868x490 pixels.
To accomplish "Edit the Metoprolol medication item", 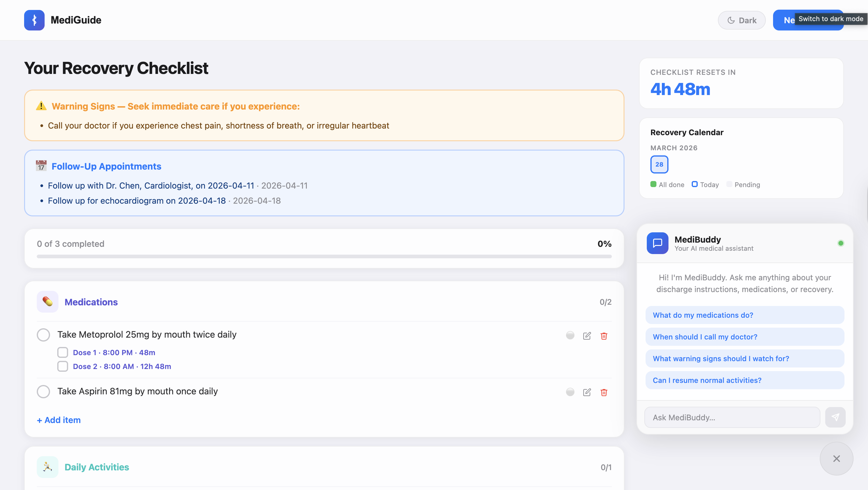I will click(x=587, y=336).
